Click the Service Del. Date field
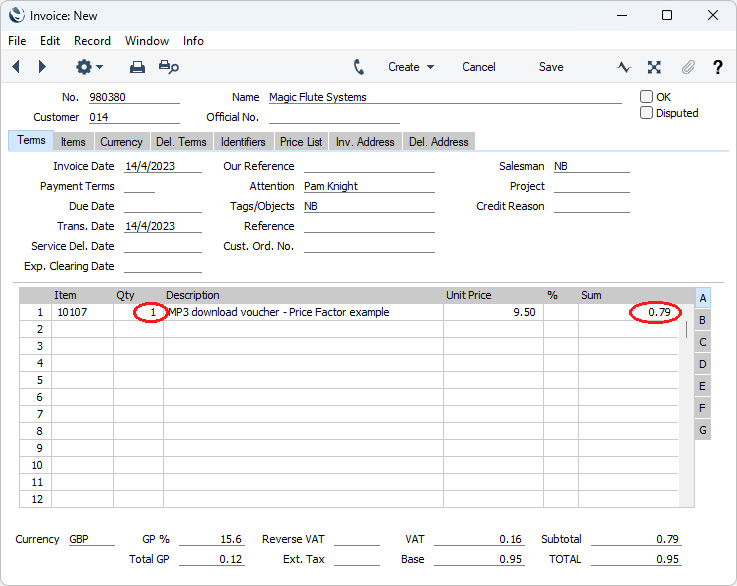This screenshot has width=737, height=586. coord(163,246)
